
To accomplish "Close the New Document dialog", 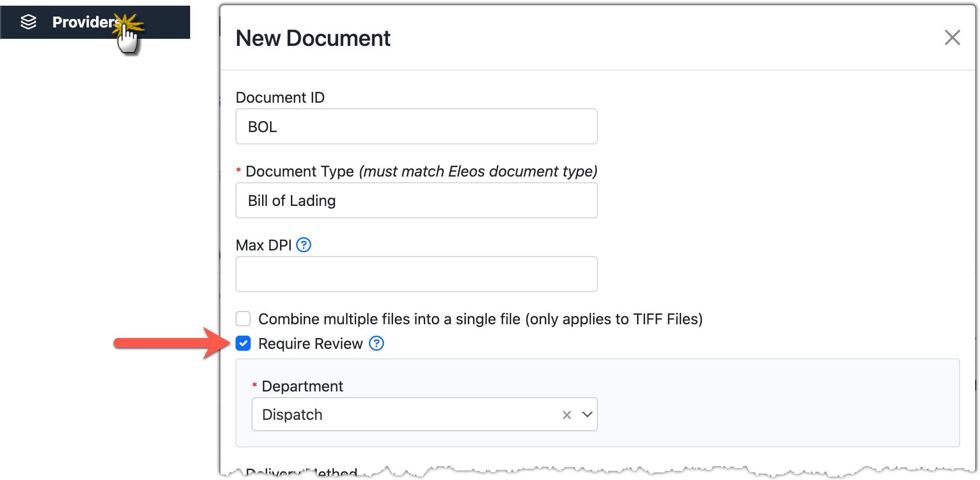I will pos(952,37).
